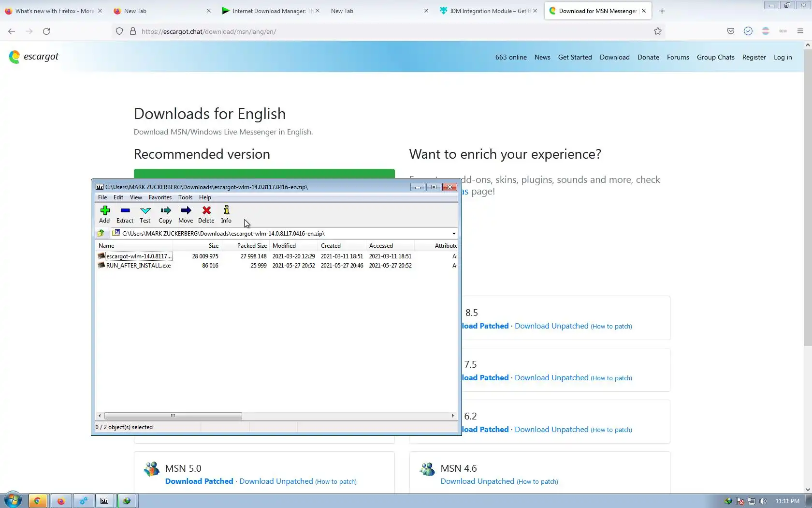Launch Chrome from the taskbar
The height and width of the screenshot is (508, 812).
click(37, 501)
